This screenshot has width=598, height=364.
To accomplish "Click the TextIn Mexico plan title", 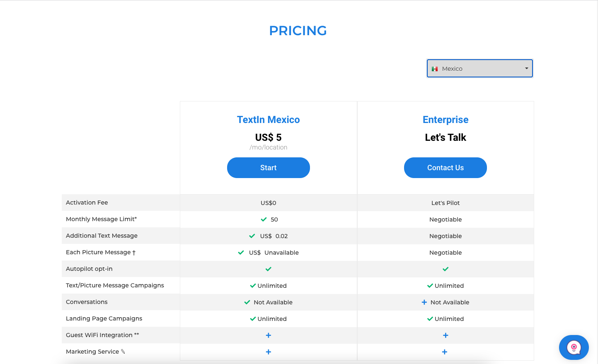I will (269, 120).
